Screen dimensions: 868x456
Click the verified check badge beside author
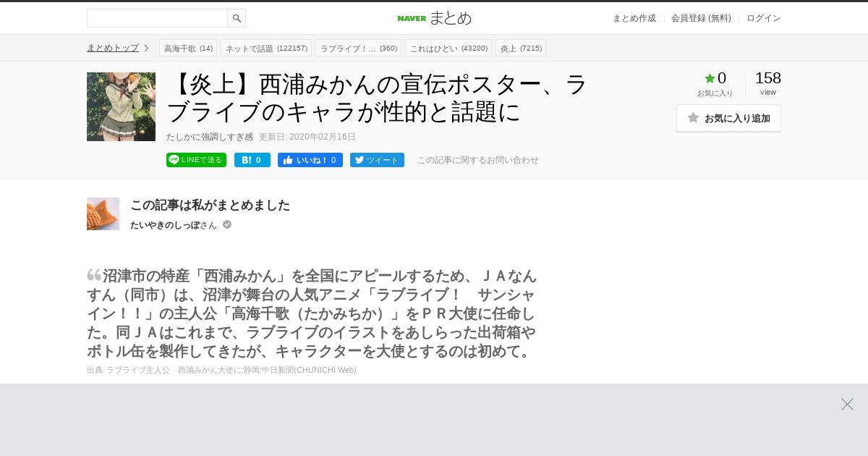tap(227, 224)
